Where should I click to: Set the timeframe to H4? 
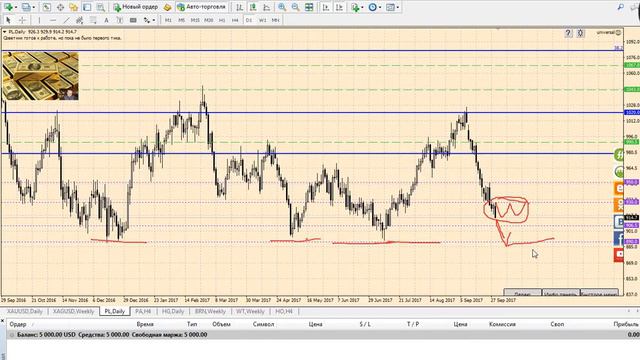coord(235,20)
